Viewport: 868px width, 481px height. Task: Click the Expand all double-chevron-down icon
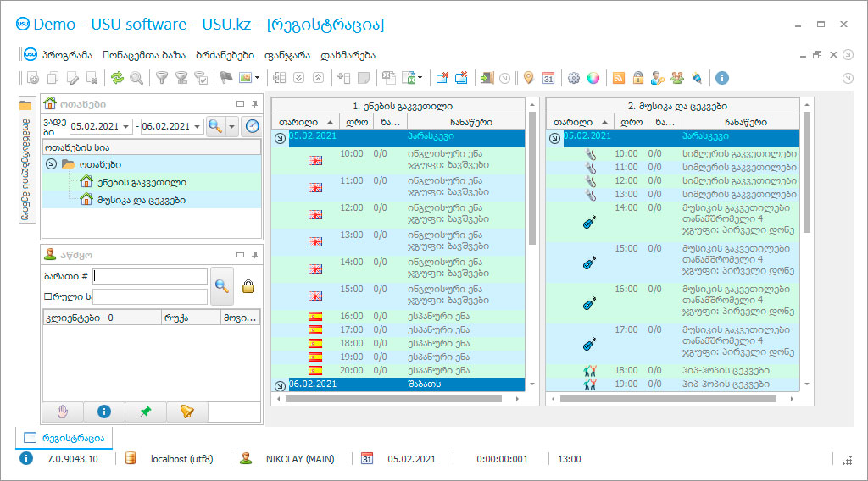coord(299,78)
